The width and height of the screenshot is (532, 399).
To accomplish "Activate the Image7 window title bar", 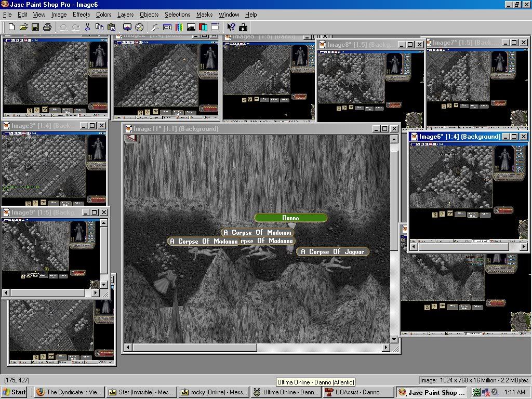I will (x=478, y=43).
